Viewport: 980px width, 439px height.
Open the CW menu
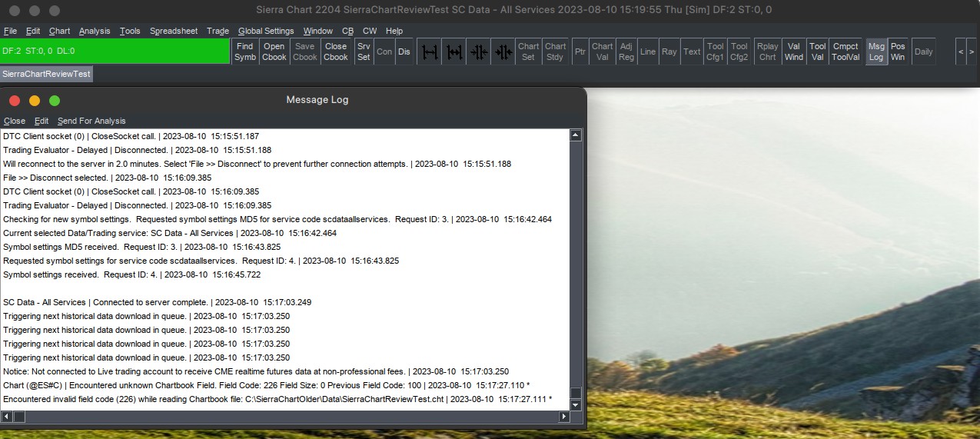[370, 31]
